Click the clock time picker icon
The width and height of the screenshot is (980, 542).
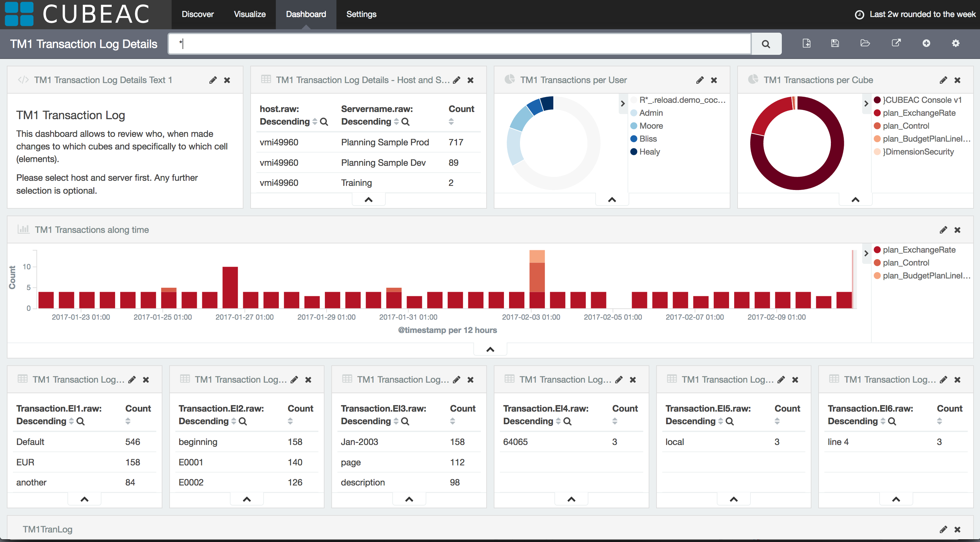(859, 14)
